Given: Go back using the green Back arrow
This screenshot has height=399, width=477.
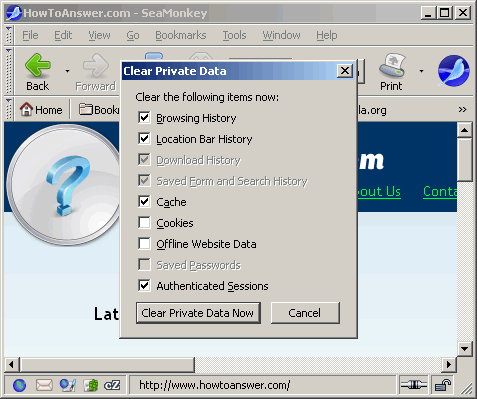Looking at the screenshot, I should pos(38,72).
